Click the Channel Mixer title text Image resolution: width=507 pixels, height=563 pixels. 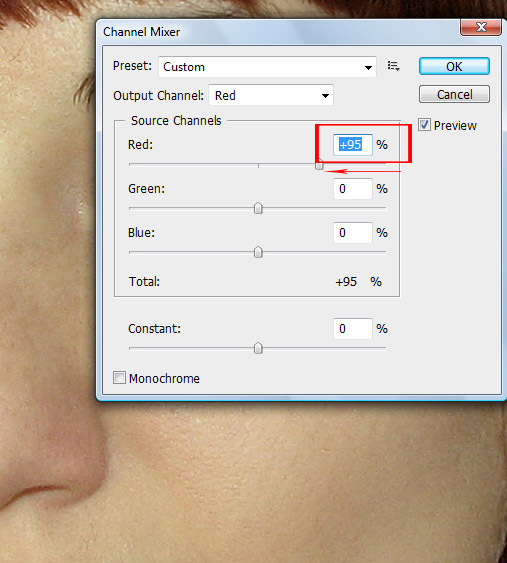tap(141, 32)
